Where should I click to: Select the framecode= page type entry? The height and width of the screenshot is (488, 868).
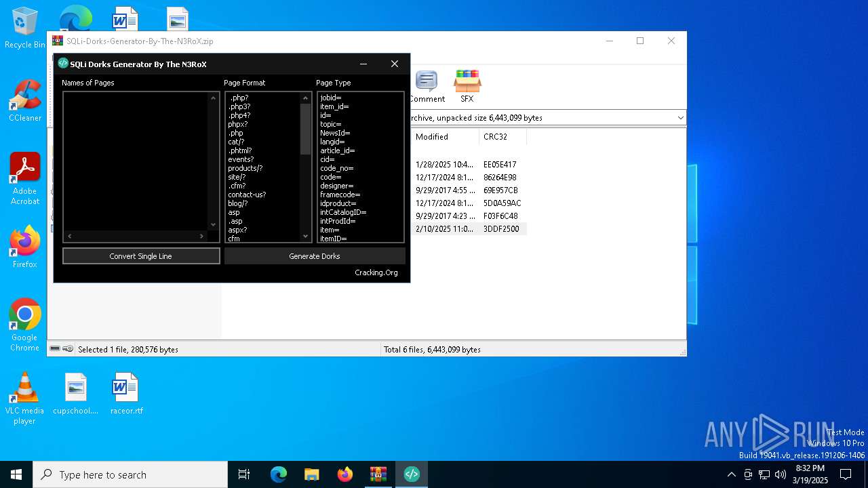coord(340,195)
